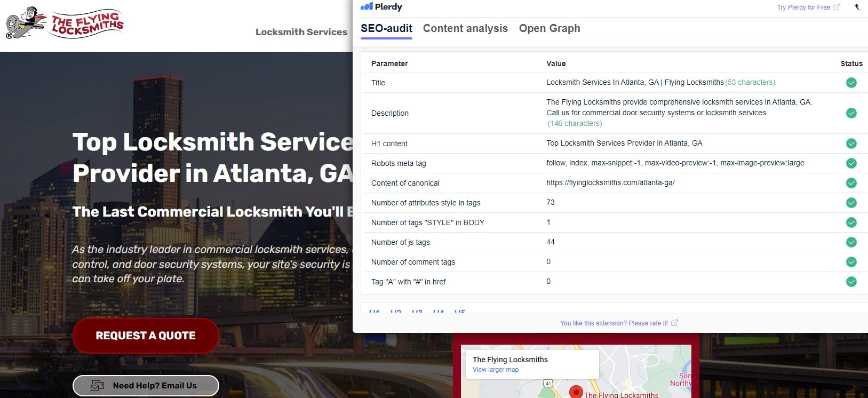This screenshot has height=398, width=868.
Task: Click website heading 'Top Locksmith Service Provider'
Action: 213,157
